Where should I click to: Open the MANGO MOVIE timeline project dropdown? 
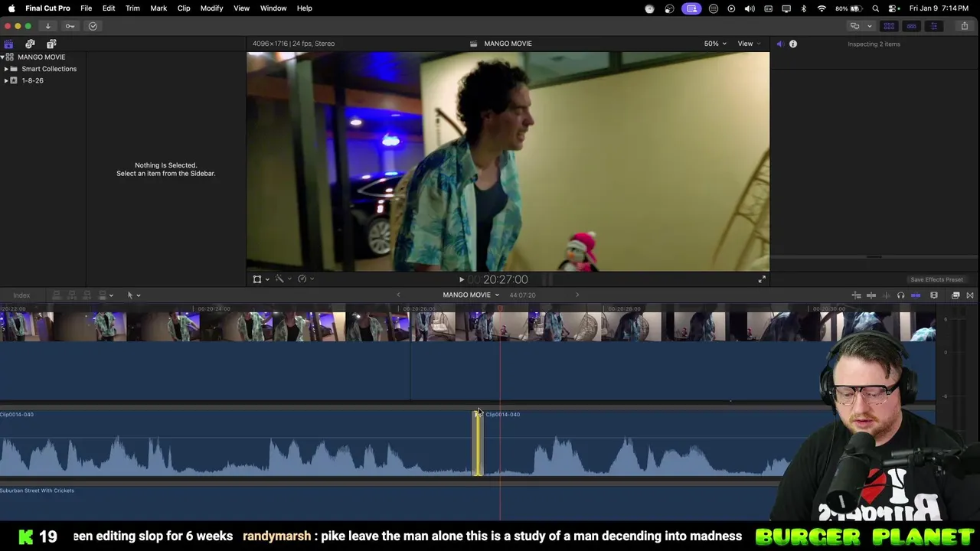coord(471,295)
